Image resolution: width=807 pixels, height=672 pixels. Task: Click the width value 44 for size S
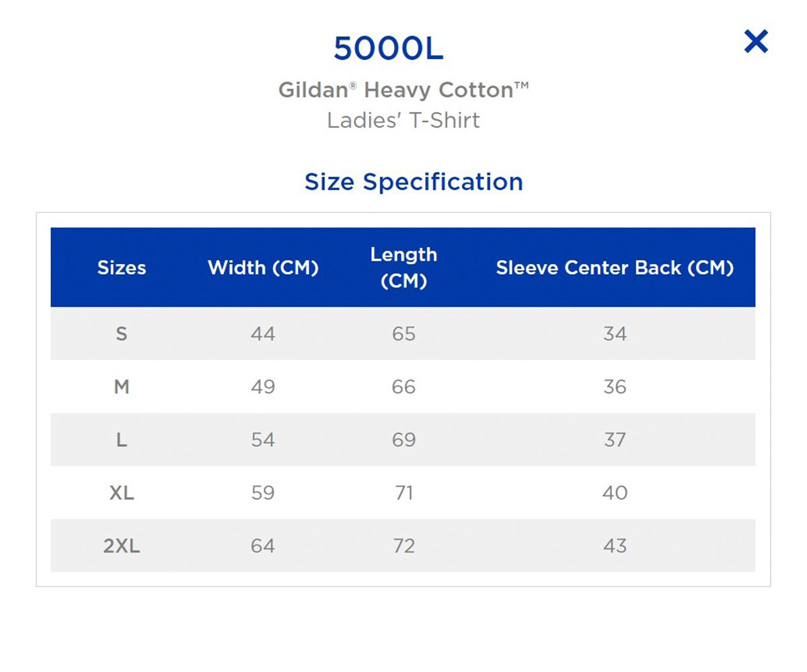[263, 334]
